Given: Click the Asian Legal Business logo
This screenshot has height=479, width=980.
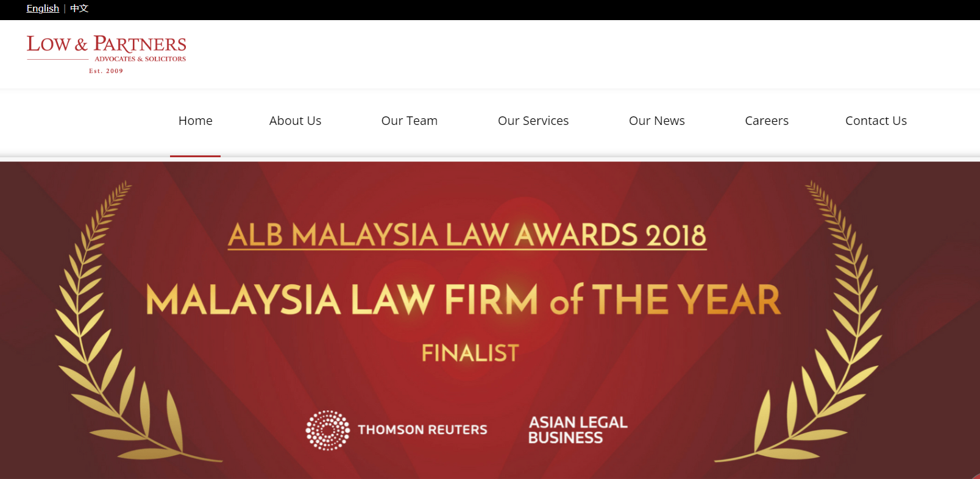Looking at the screenshot, I should pyautogui.click(x=578, y=430).
